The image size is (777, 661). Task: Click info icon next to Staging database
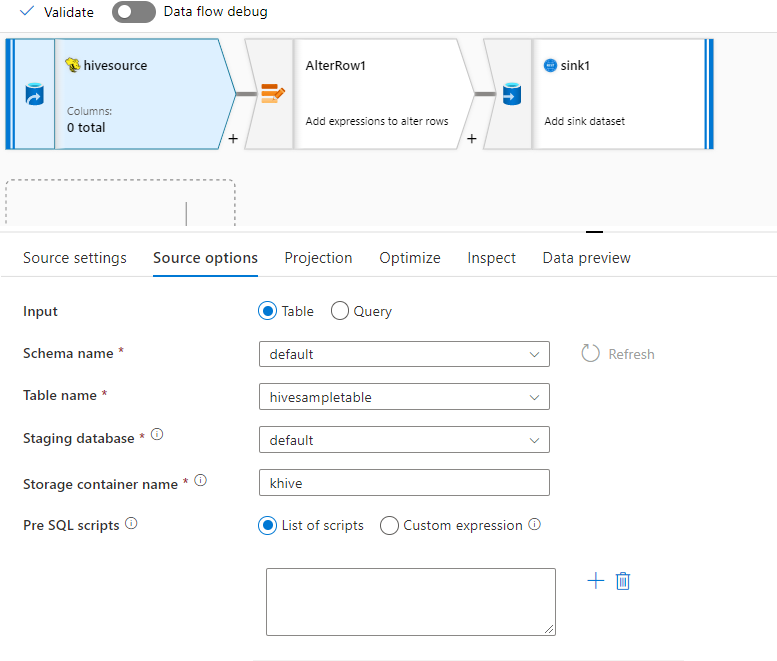tap(156, 436)
